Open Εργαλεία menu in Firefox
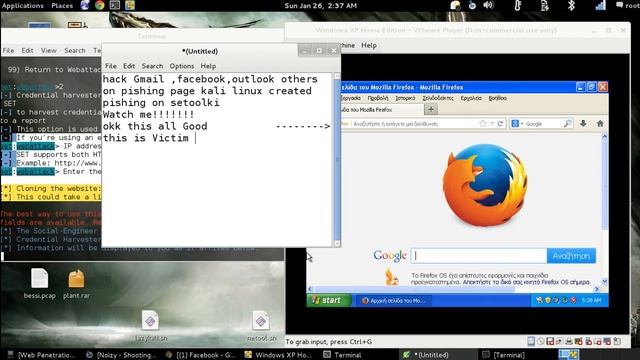The height and width of the screenshot is (360, 640). [x=471, y=98]
